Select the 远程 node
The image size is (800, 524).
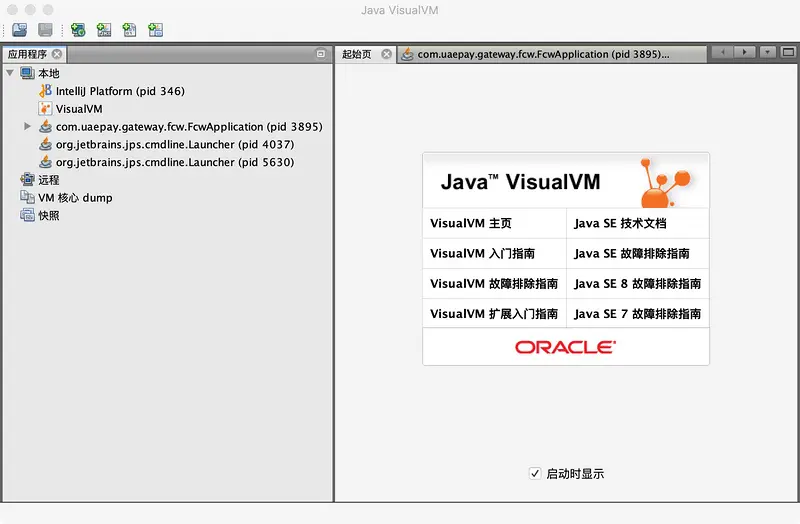pos(49,180)
